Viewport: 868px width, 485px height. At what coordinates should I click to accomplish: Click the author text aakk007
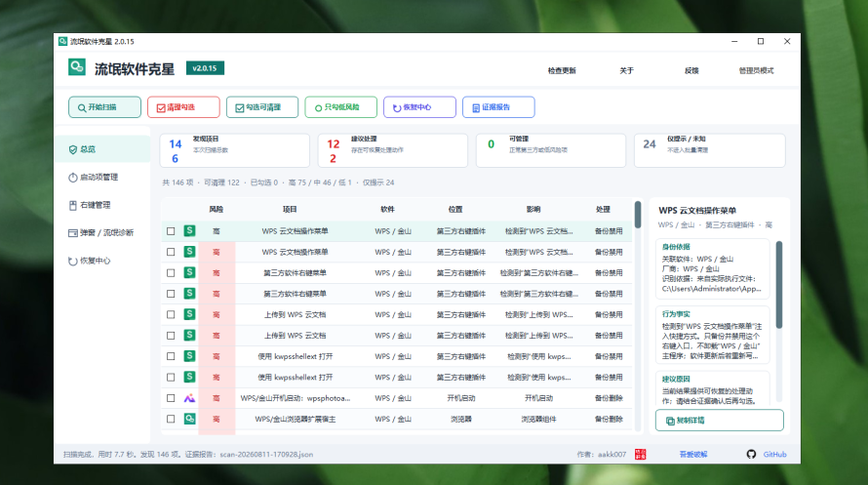click(612, 455)
